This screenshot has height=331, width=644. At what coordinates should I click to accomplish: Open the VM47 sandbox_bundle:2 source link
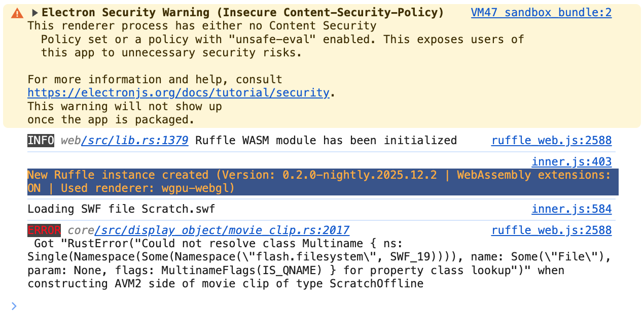click(541, 13)
